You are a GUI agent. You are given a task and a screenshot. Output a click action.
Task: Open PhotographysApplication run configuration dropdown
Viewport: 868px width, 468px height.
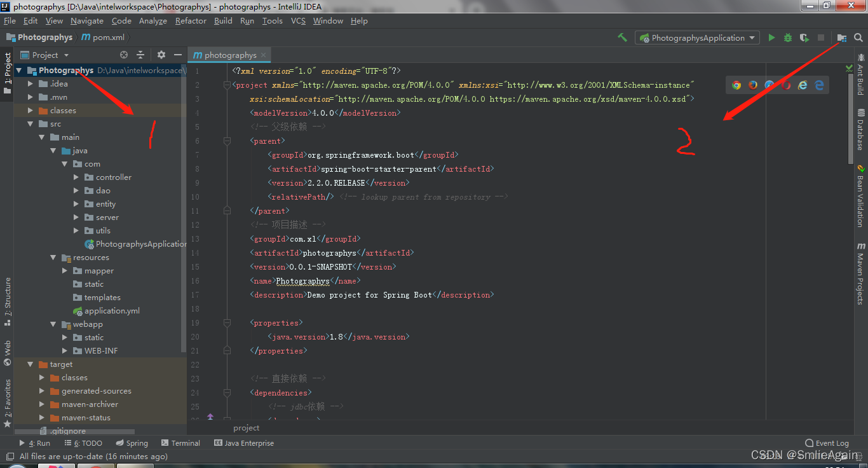(x=697, y=38)
